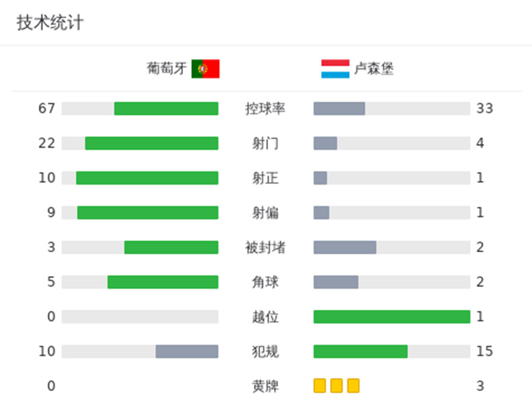This screenshot has height=403, width=532.
Task: Click the leftmost yellow card icon
Action: pos(320,386)
